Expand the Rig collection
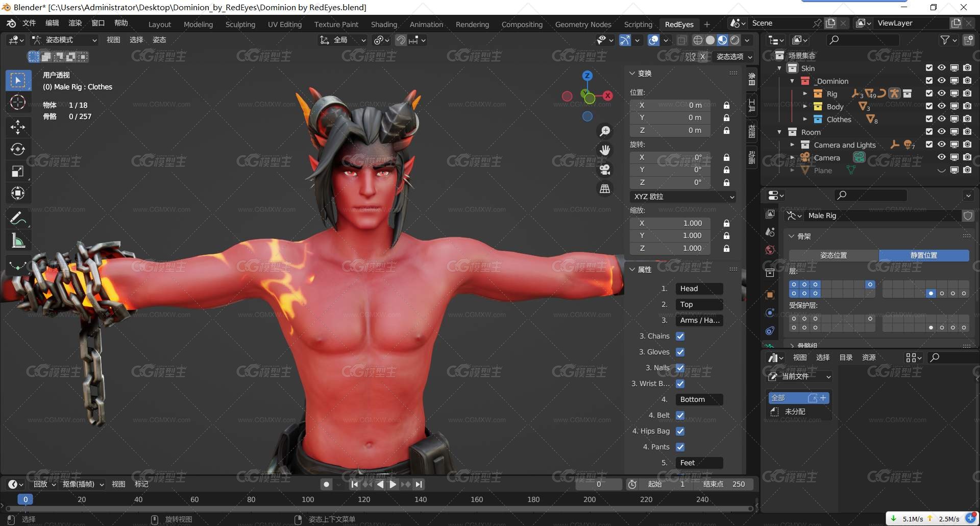This screenshot has height=526, width=980. (805, 93)
